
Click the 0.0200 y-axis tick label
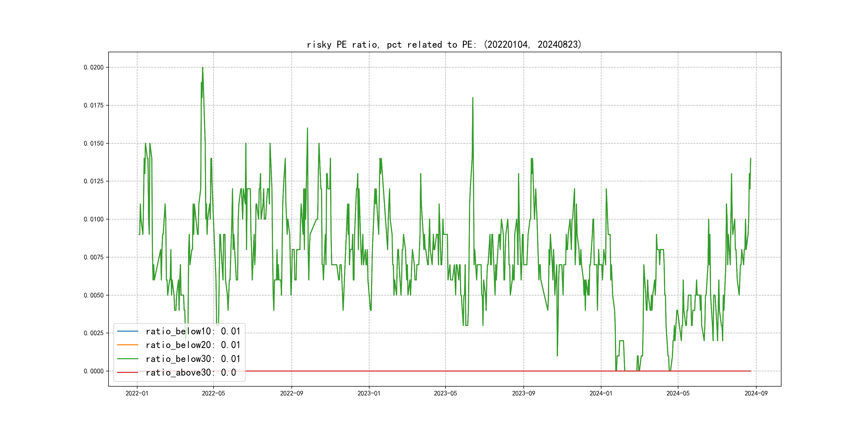[x=94, y=68]
